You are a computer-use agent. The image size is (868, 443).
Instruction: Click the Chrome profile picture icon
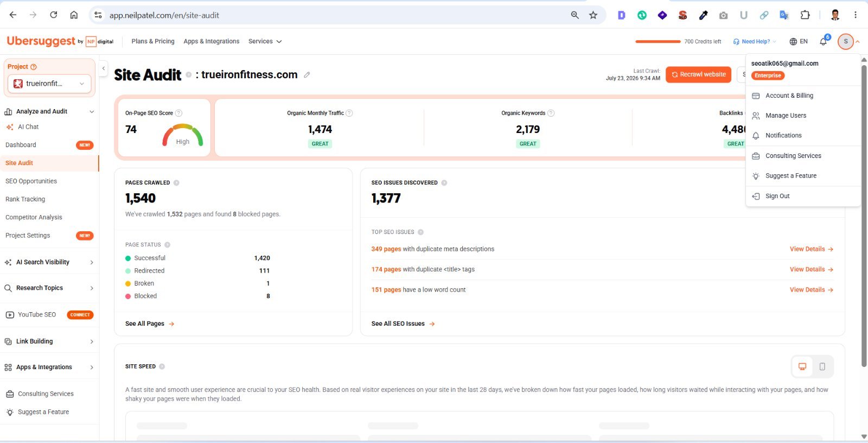[835, 15]
